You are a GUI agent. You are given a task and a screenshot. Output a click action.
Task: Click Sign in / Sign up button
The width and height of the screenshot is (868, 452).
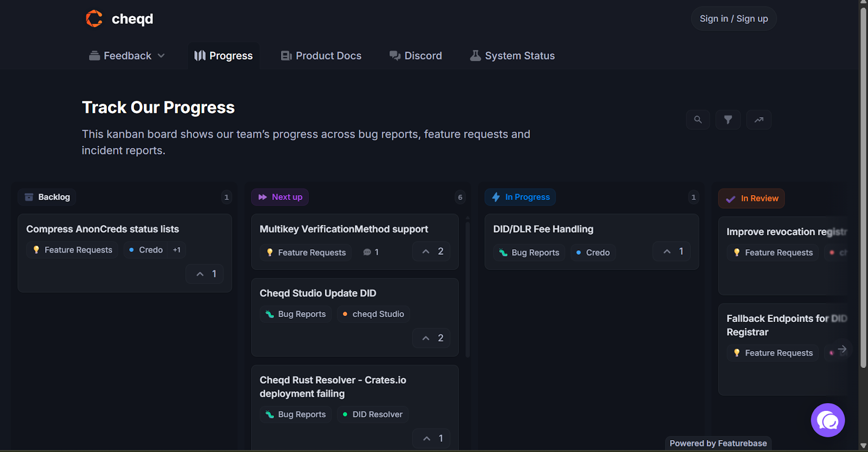pos(733,18)
